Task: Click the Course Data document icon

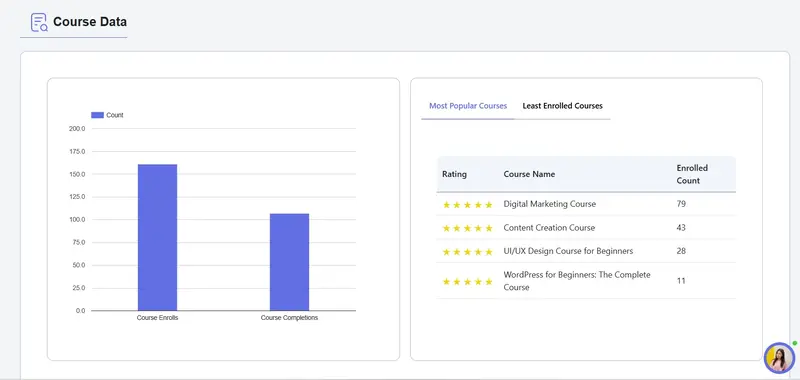Action: pos(39,22)
